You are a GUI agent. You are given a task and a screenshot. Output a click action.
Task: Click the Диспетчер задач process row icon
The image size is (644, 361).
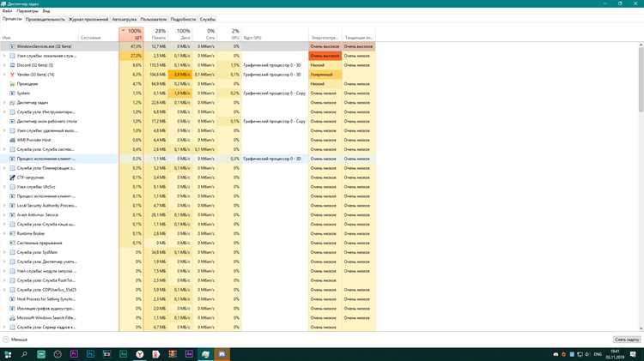tap(12, 103)
